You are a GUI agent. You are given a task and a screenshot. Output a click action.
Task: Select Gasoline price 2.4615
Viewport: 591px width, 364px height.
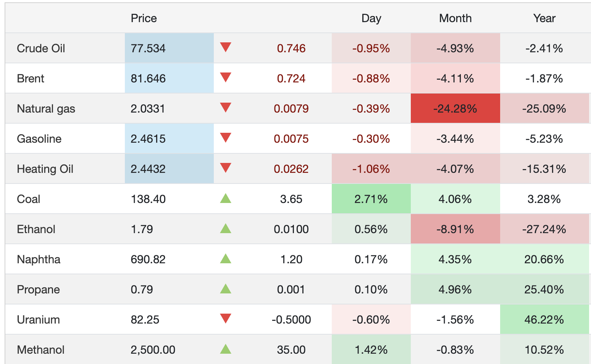point(148,139)
